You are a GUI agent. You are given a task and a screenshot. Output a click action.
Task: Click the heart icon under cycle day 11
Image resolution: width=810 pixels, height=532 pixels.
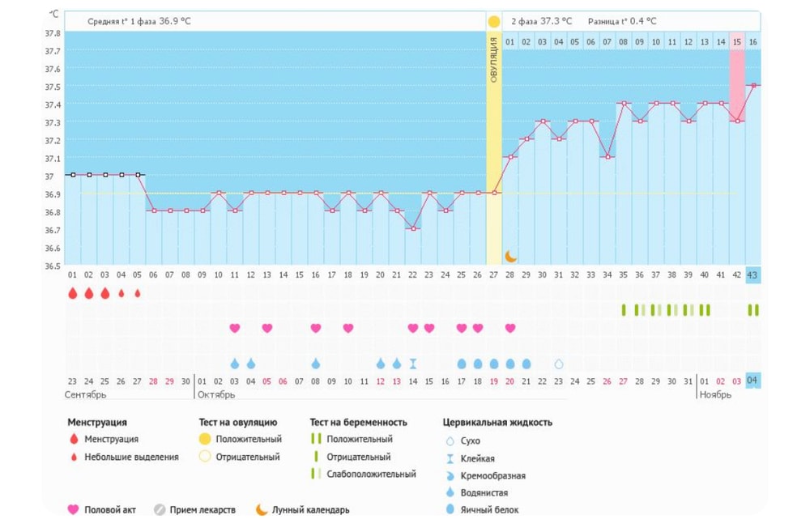click(x=235, y=328)
